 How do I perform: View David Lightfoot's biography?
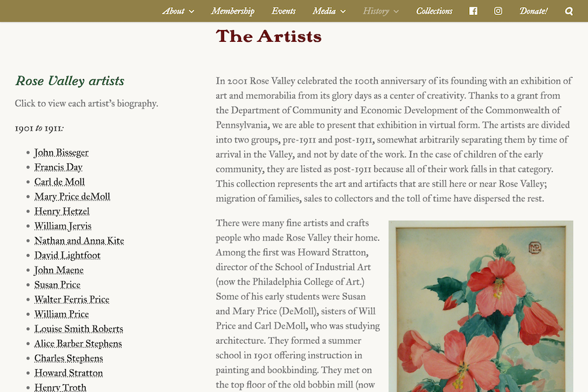[67, 255]
